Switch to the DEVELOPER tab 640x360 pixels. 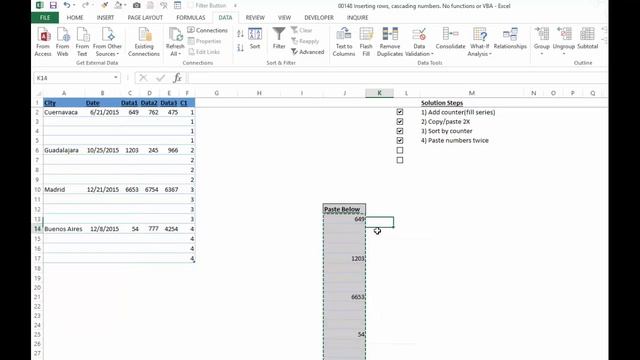pyautogui.click(x=319, y=18)
